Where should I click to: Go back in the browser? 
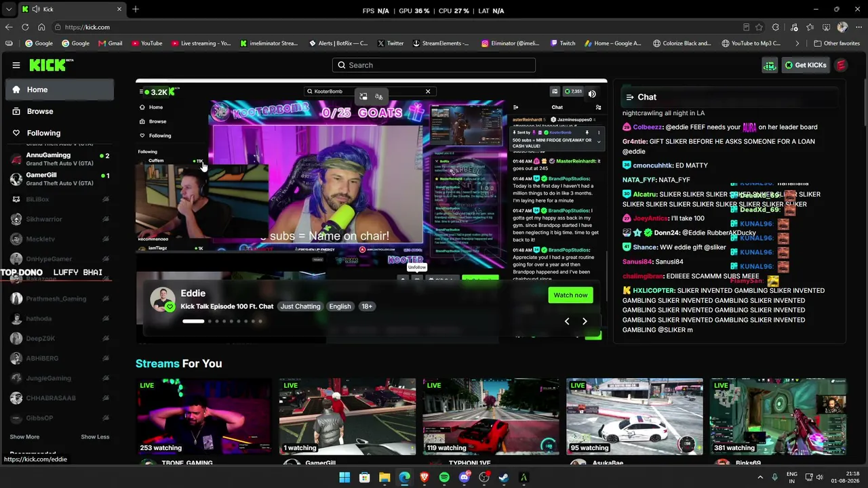[x=9, y=27]
